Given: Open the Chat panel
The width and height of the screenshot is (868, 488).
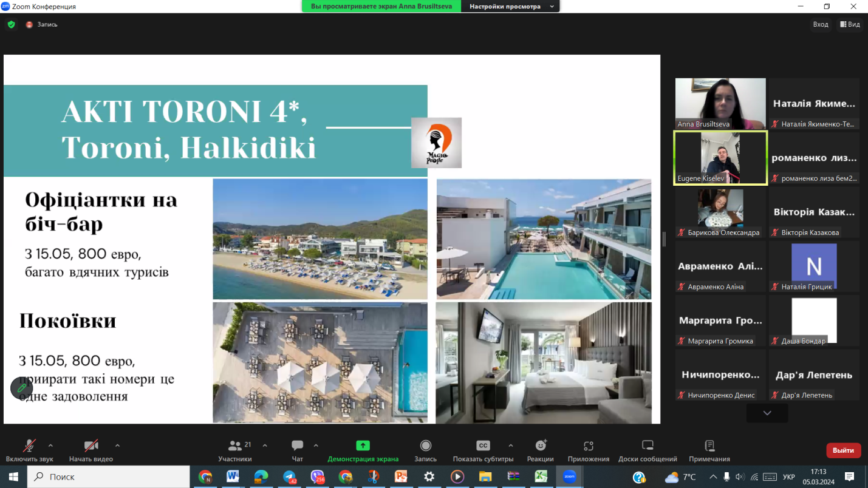Looking at the screenshot, I should [297, 446].
